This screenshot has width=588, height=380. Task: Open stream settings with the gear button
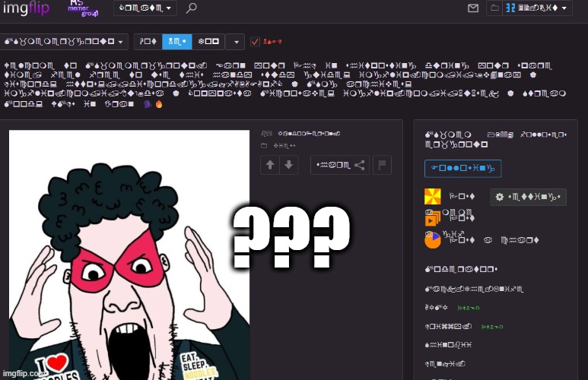[x=528, y=197]
